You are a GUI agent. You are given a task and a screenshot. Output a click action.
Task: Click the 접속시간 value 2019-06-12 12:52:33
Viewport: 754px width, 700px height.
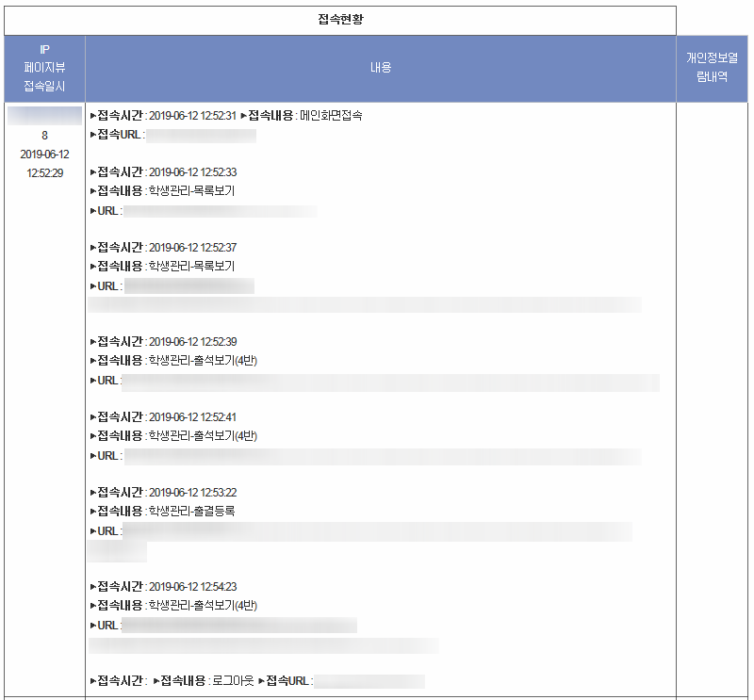[192, 172]
